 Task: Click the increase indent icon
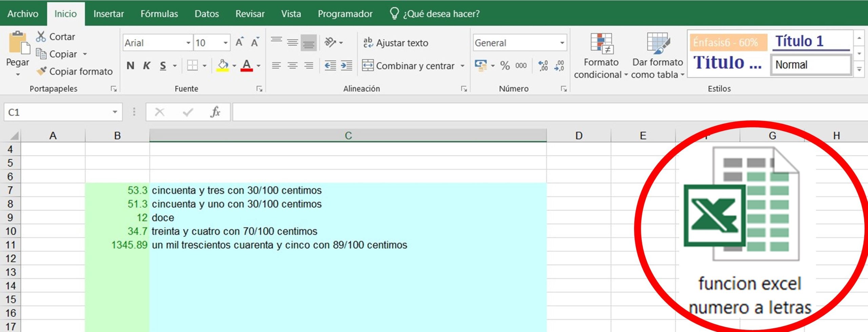click(x=346, y=65)
